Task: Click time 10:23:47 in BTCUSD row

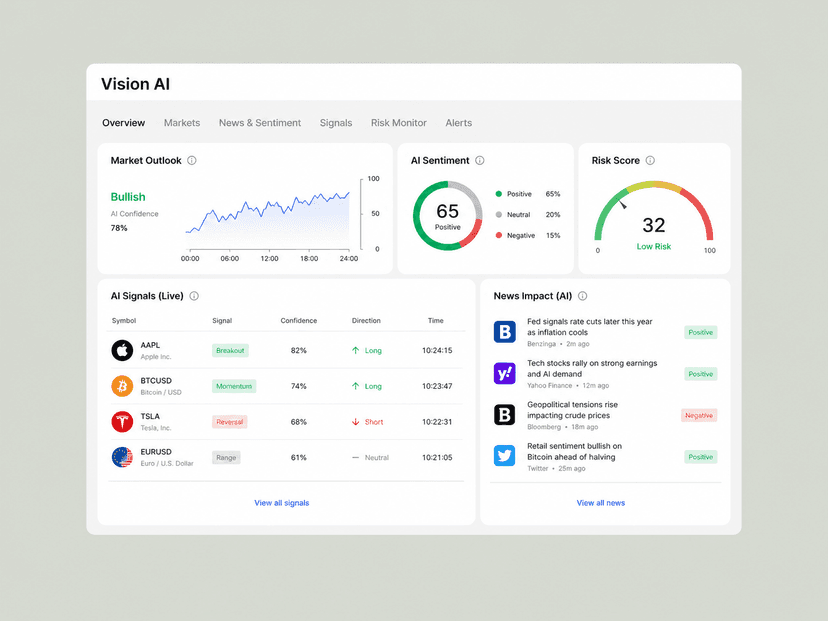Action: [437, 387]
